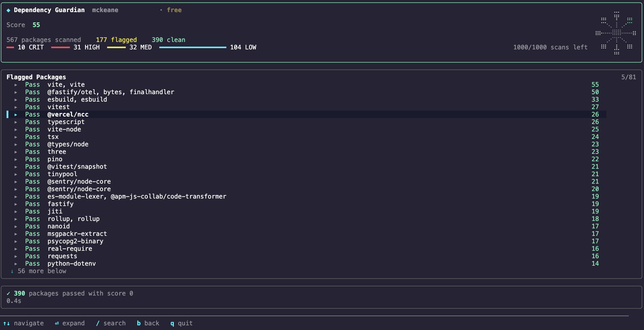This screenshot has height=330, width=644.
Task: Click the expand label in footer
Action: (74, 323)
